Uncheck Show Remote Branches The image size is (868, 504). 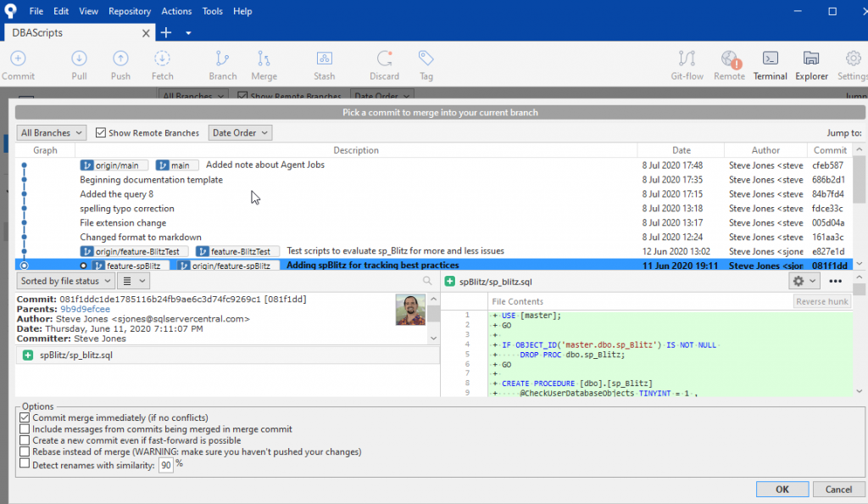tap(100, 132)
